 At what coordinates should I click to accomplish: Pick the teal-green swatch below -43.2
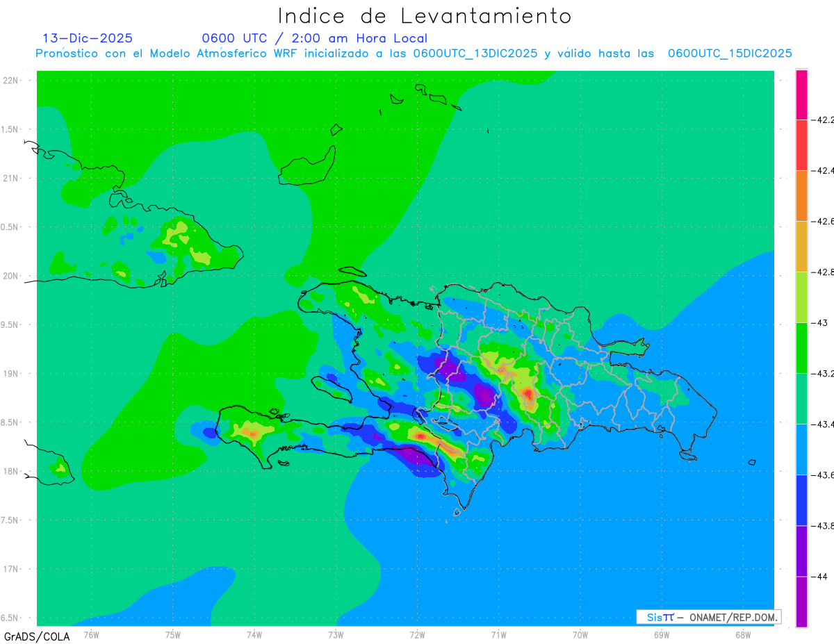[x=801, y=398]
